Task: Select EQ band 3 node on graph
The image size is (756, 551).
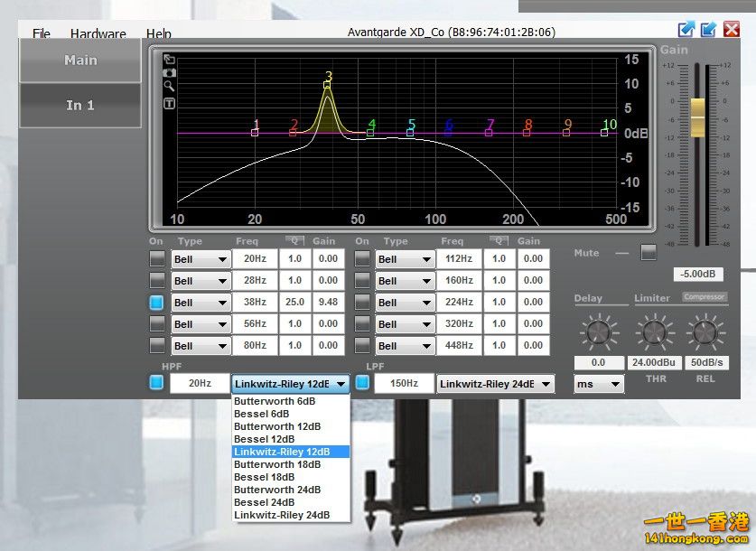Action: pos(328,84)
